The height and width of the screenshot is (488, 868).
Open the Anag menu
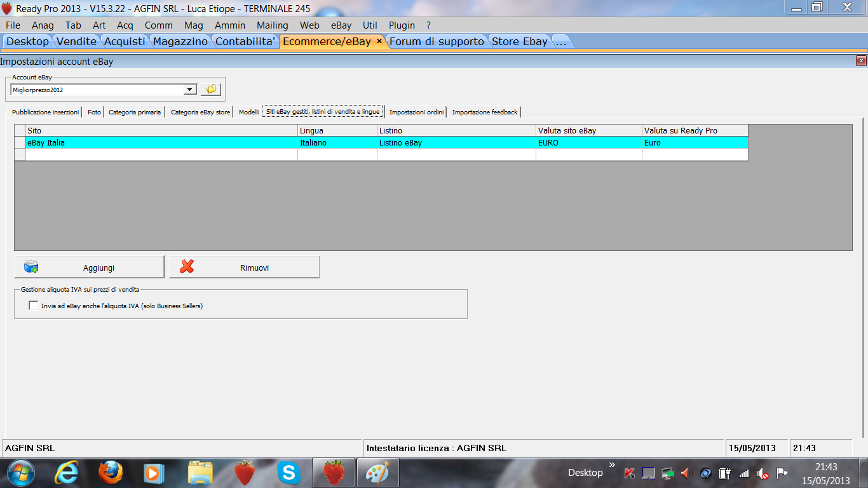click(43, 25)
